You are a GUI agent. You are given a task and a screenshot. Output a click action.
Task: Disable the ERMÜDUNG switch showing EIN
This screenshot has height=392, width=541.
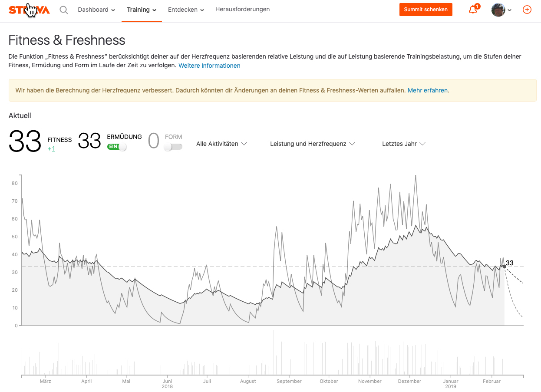tap(116, 147)
